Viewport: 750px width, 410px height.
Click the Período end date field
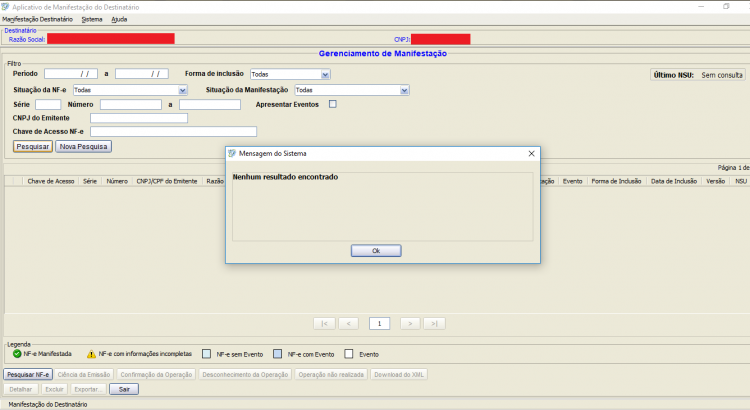click(x=142, y=74)
